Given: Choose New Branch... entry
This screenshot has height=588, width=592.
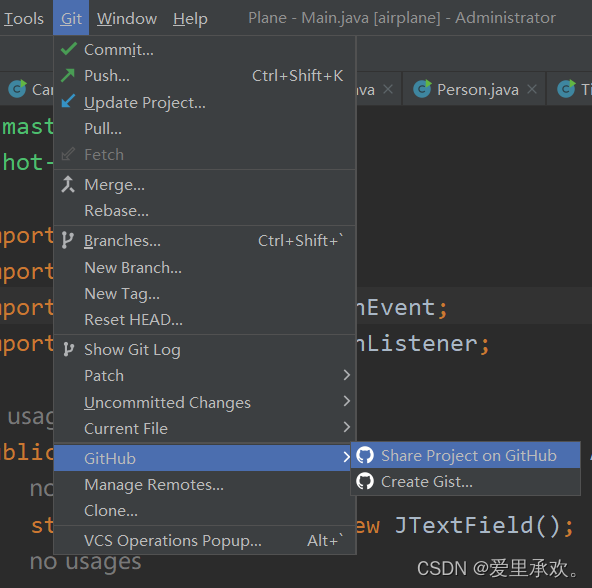Looking at the screenshot, I should (x=205, y=267).
